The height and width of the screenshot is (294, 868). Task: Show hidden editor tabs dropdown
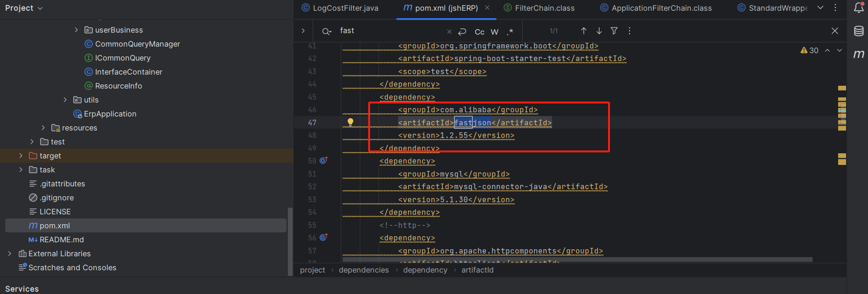(x=820, y=7)
